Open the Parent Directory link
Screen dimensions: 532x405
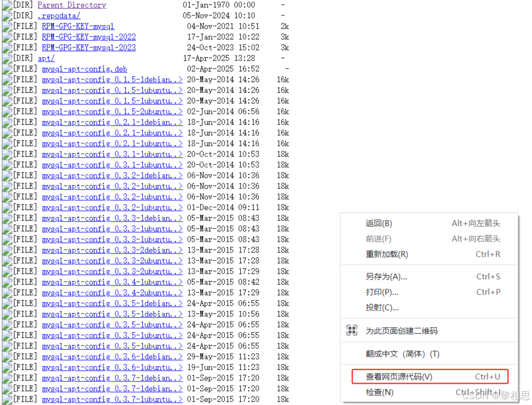pos(71,5)
